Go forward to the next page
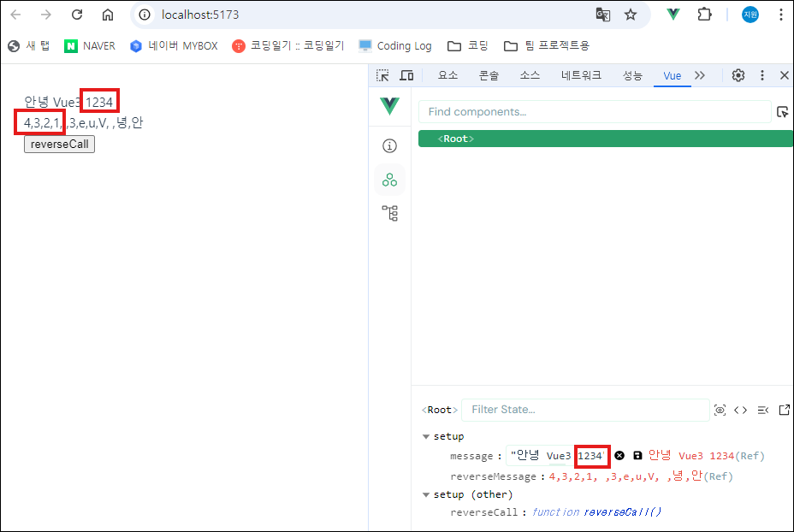Viewport: 794px width, 532px height. pos(46,15)
